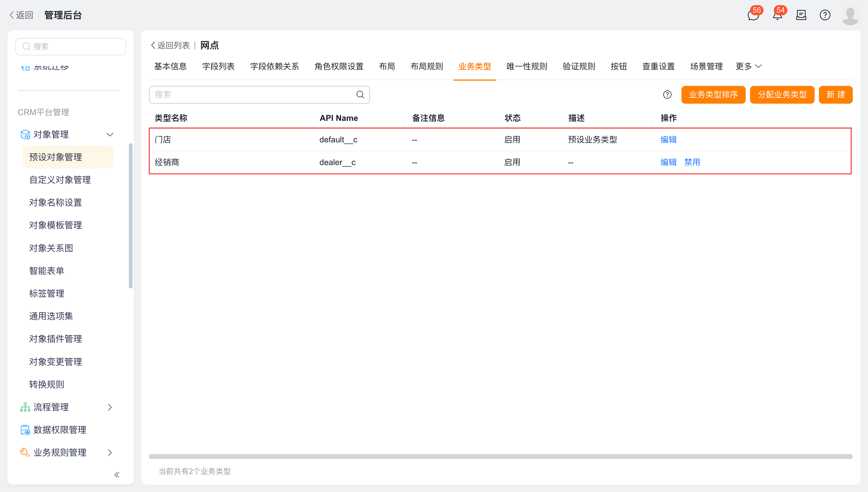Expand the 业务规则管理 section chevron
Image resolution: width=868 pixels, height=492 pixels.
click(110, 452)
